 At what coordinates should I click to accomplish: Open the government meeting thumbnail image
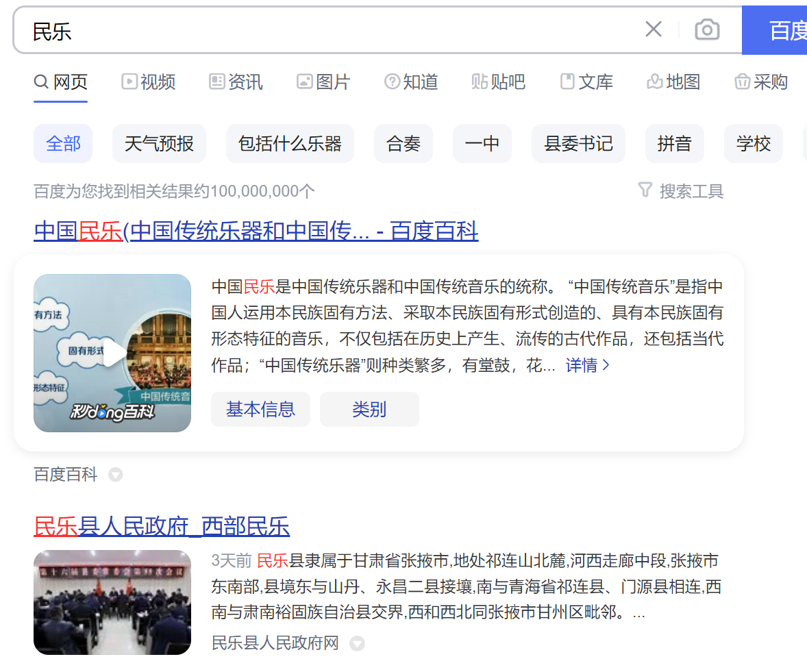click(x=112, y=603)
